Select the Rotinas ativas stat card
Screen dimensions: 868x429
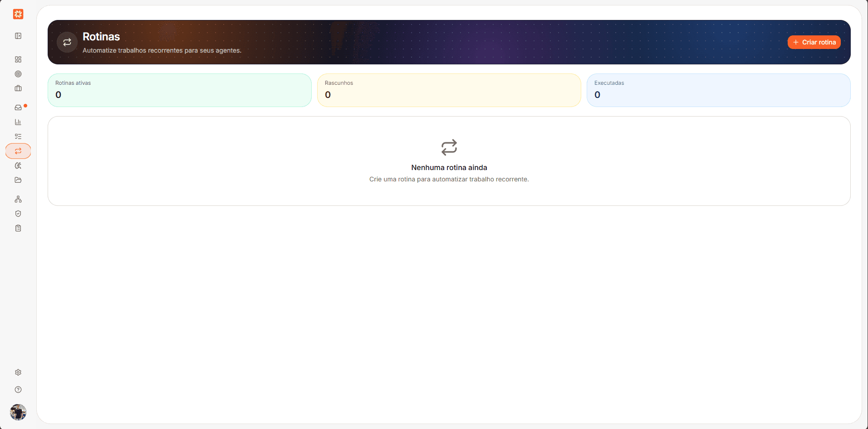point(180,90)
